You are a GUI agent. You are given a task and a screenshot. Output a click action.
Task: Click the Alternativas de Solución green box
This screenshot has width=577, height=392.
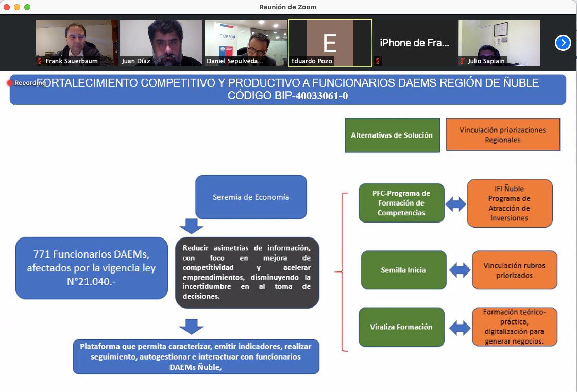click(392, 135)
